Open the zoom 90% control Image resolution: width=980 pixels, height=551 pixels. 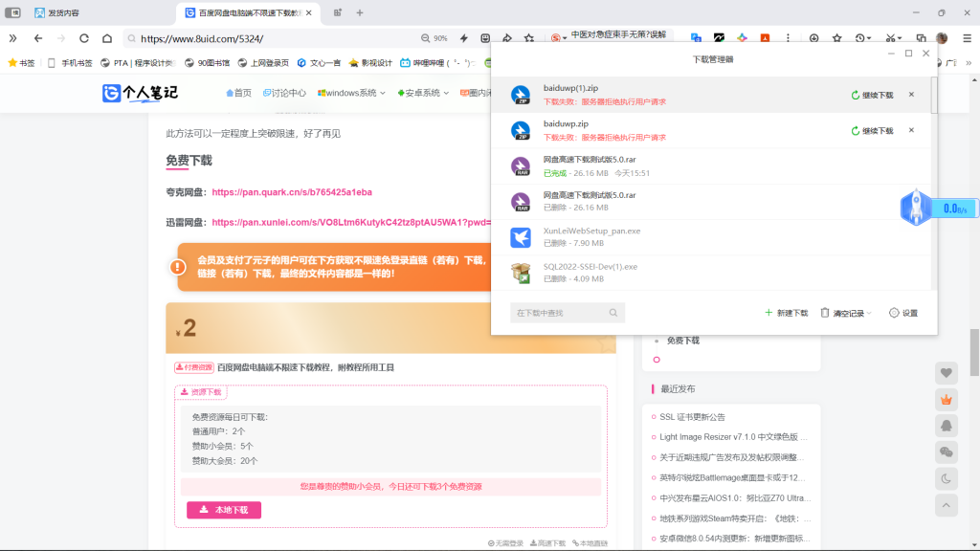click(x=434, y=38)
